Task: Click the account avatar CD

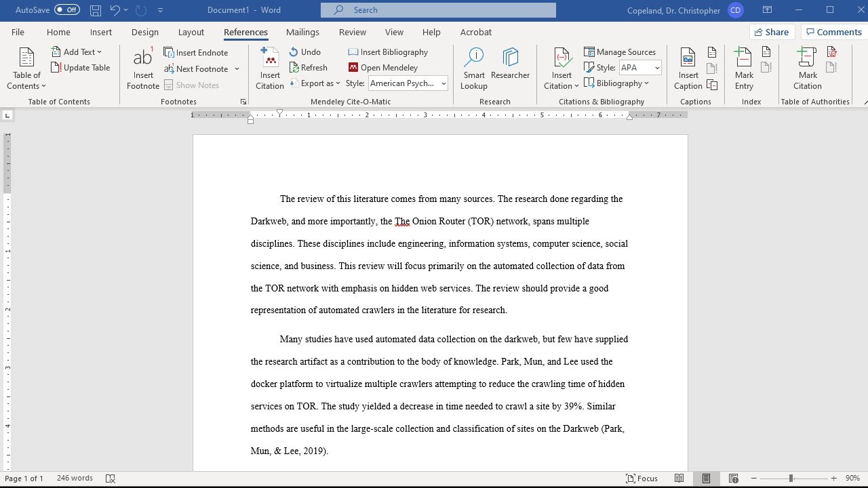Action: (x=735, y=10)
